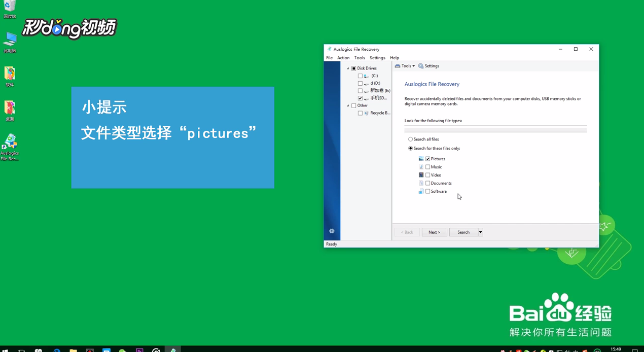Screen dimensions: 644x352
Task: Click the 新加卷 (E:) drive icon
Action: pos(366,91)
